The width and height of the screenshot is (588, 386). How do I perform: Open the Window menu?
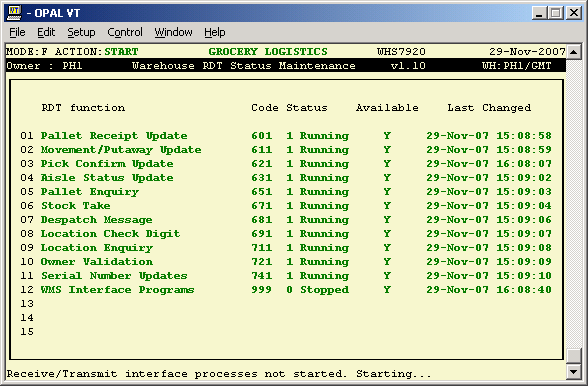click(x=173, y=32)
